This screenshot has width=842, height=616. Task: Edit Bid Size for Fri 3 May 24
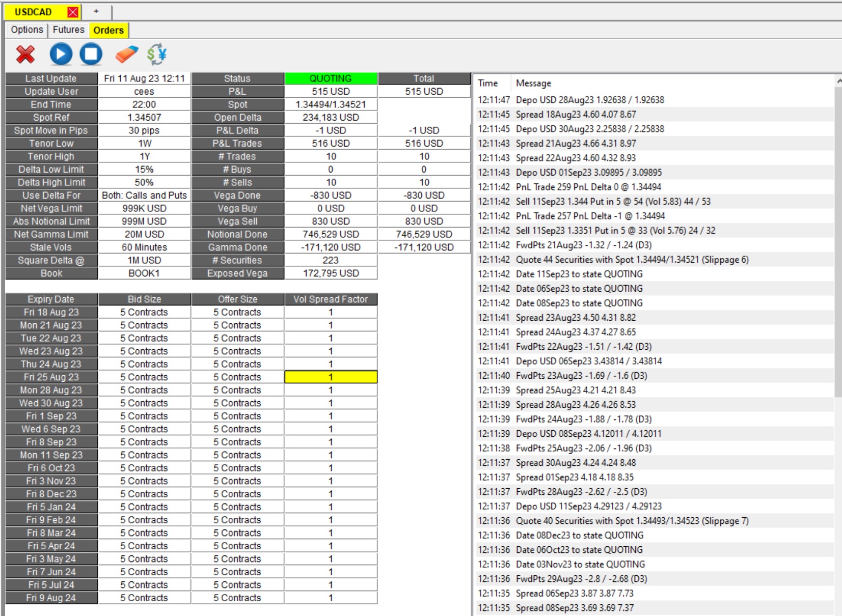click(144, 558)
